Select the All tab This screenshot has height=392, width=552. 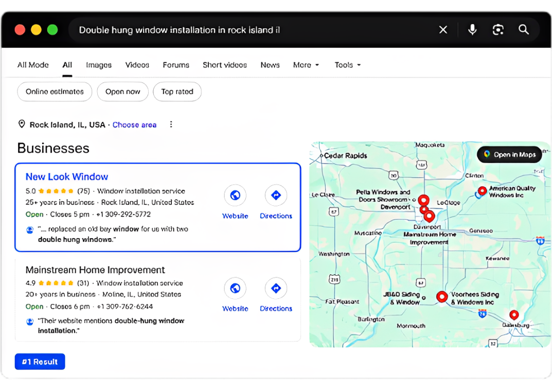[67, 65]
